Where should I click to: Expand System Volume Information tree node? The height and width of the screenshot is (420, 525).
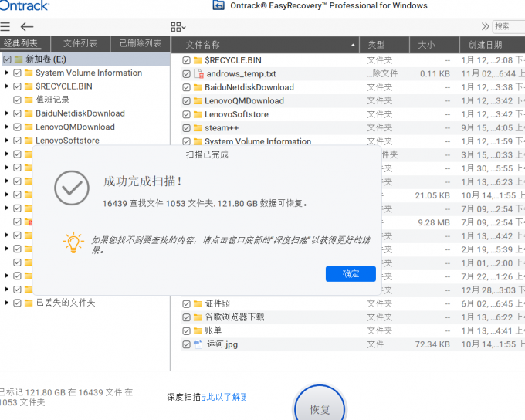[x=6, y=73]
